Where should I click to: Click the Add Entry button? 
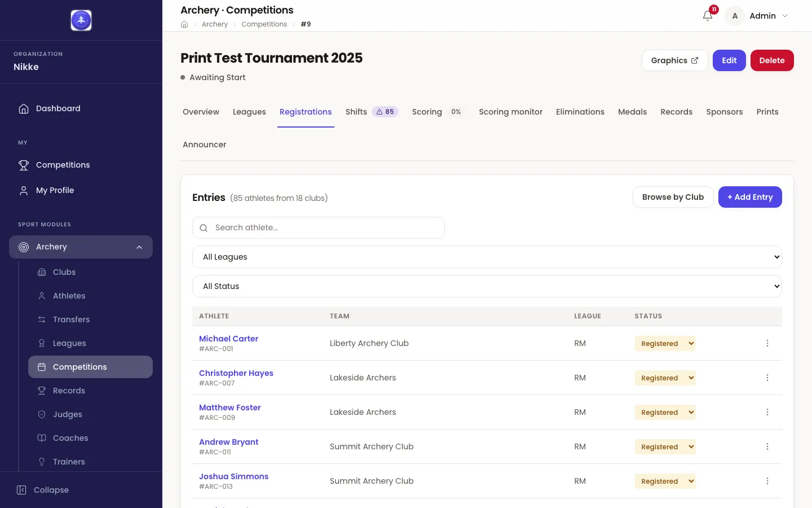[750, 197]
